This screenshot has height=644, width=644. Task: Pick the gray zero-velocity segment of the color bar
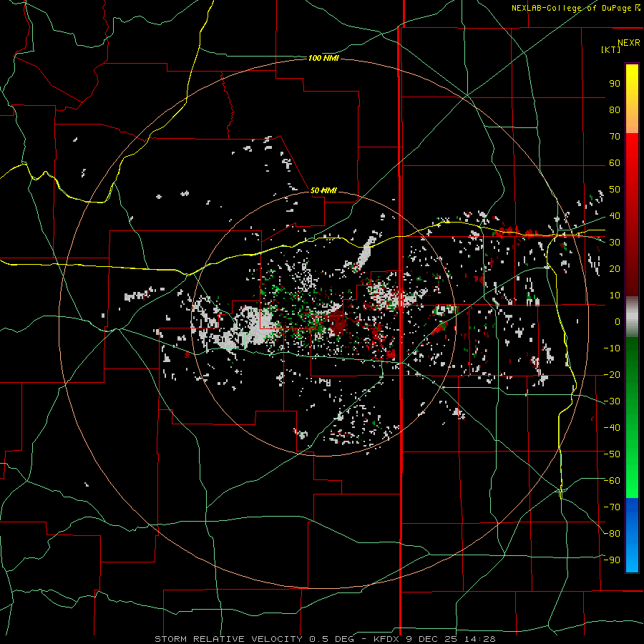pos(632,317)
